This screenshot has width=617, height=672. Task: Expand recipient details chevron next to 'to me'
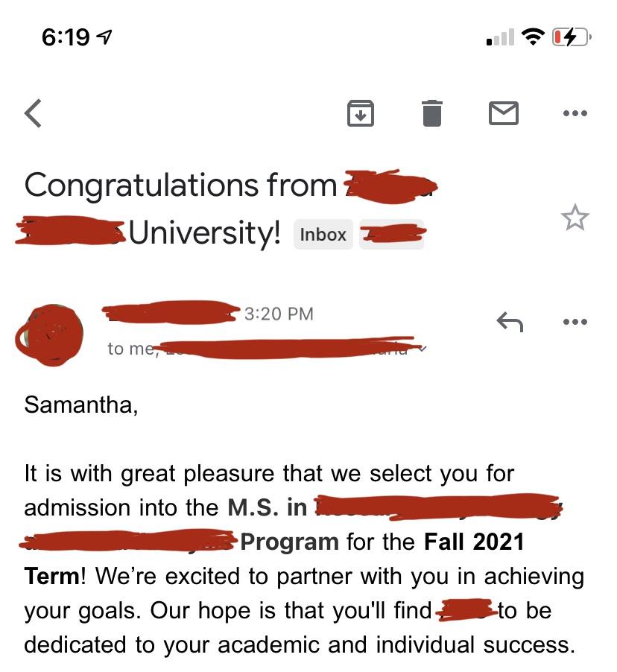(x=423, y=349)
